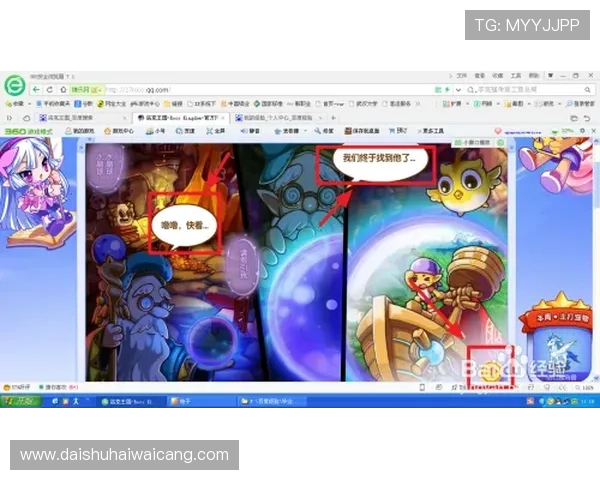Expand the bookmarks bar overflow chevron
This screenshot has width=600, height=480.
(417, 104)
